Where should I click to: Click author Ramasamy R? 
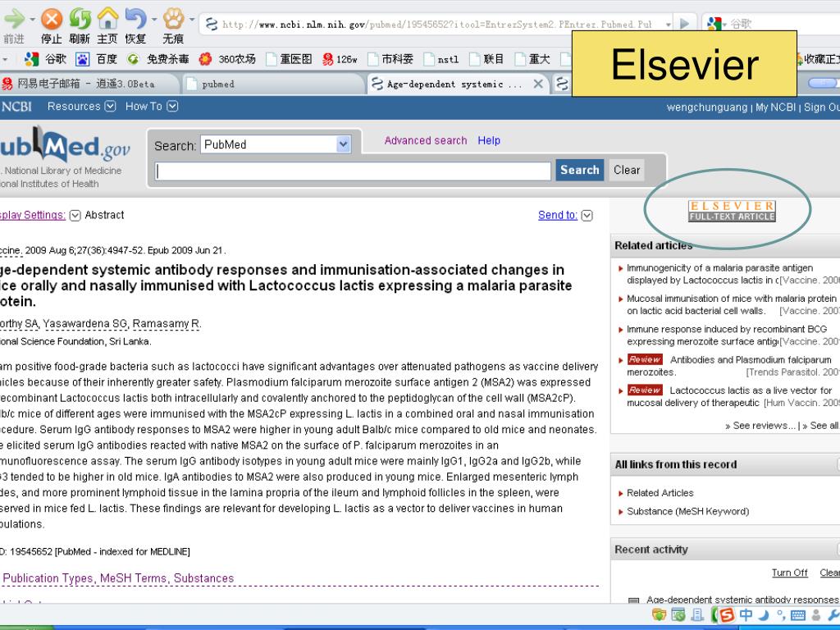166,323
